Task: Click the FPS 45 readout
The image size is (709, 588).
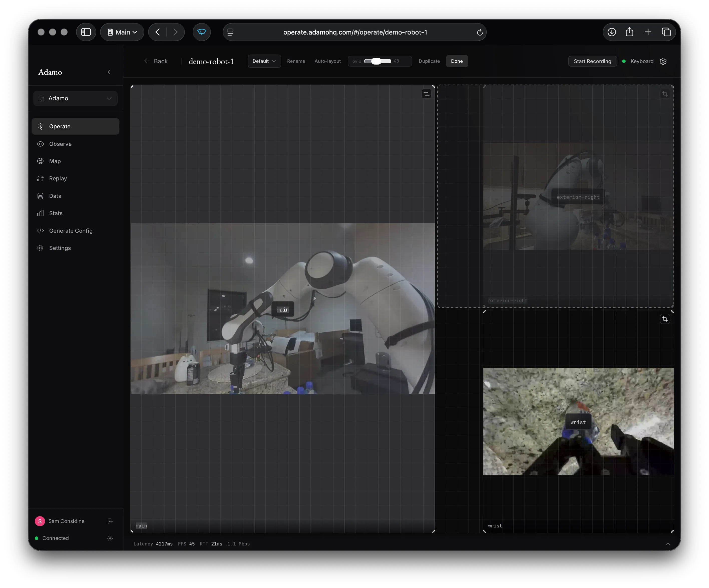Action: pos(186,544)
